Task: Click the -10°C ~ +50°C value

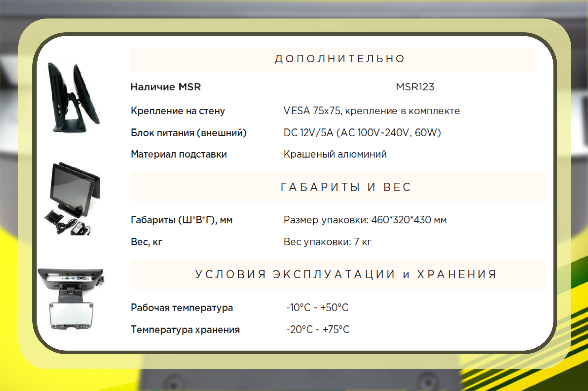Action: tap(317, 308)
